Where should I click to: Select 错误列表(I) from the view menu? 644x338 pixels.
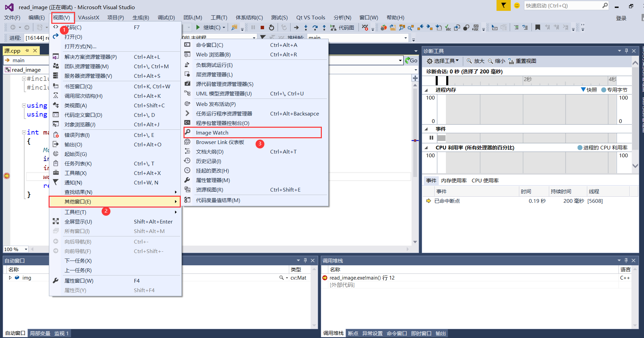[115, 135]
